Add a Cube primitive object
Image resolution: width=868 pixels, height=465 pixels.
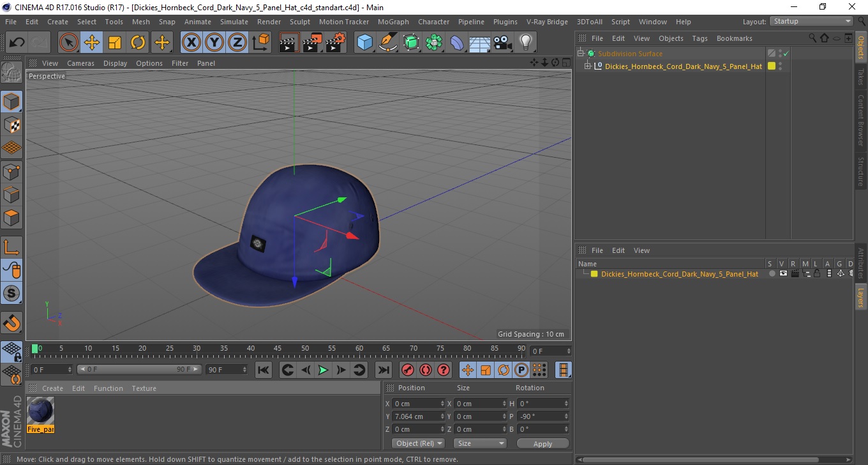364,43
